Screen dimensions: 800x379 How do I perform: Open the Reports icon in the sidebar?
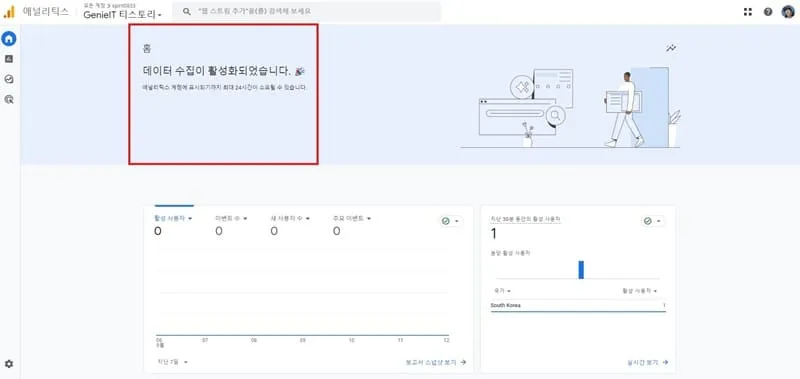click(9, 59)
